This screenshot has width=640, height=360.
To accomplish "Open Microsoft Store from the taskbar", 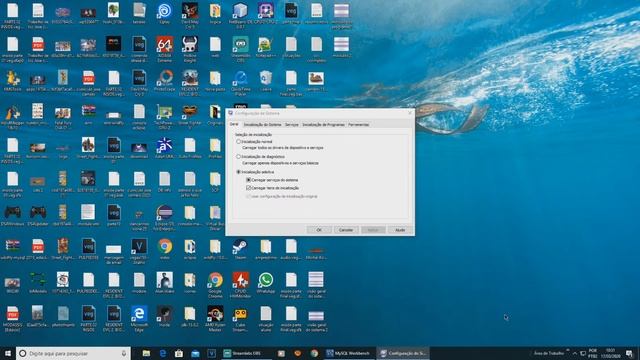I will click(179, 353).
